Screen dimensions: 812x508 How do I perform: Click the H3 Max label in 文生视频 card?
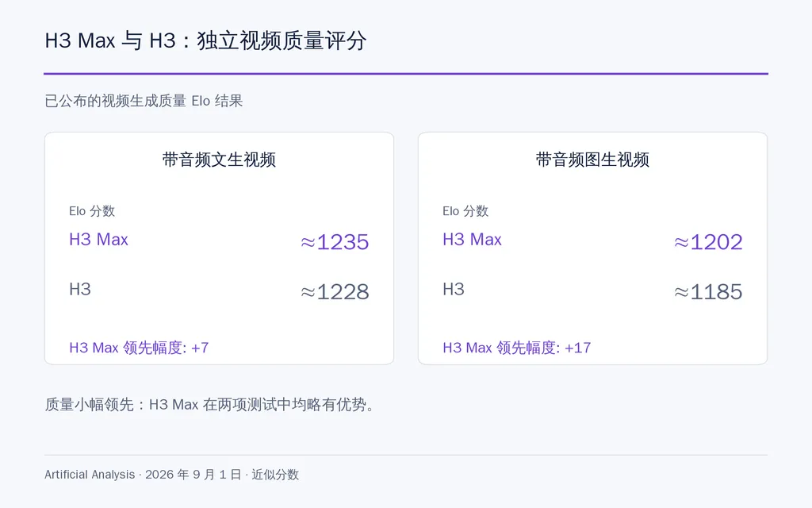[98, 240]
